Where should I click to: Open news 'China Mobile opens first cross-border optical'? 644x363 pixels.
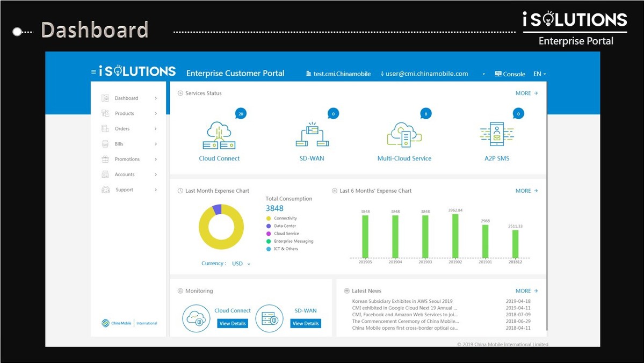tap(405, 328)
